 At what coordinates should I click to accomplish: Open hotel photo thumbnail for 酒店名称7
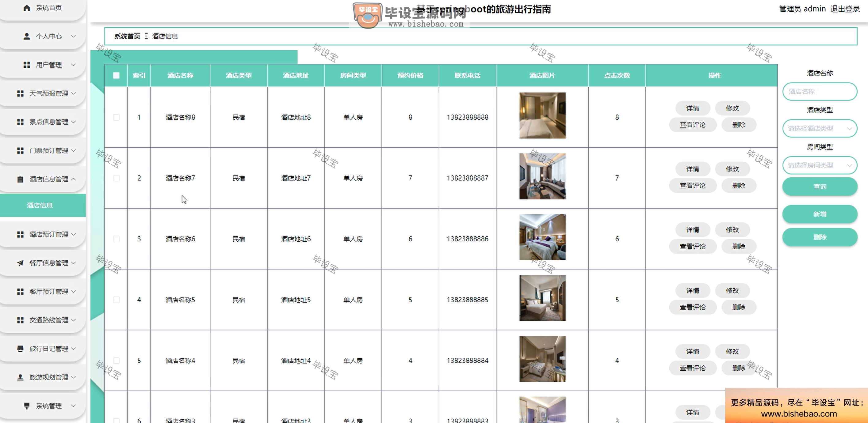[x=542, y=176]
